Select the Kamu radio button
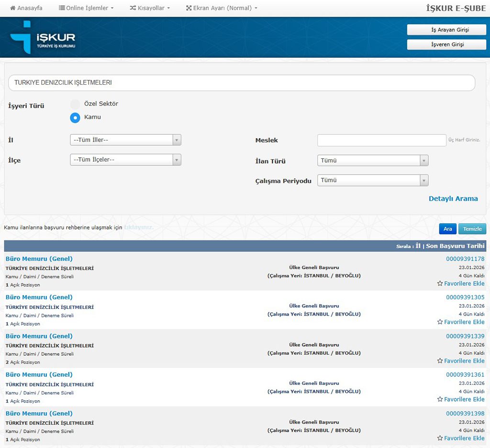This screenshot has width=490, height=448. pos(75,117)
